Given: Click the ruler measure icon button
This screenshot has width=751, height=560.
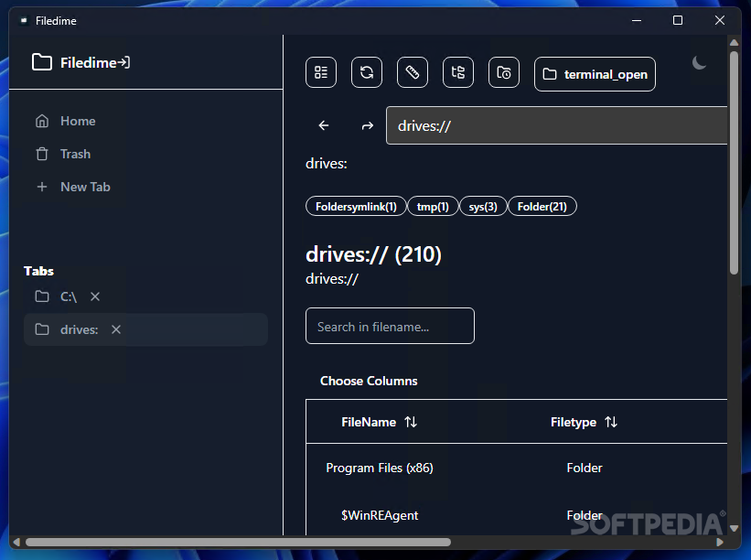Looking at the screenshot, I should pos(413,72).
